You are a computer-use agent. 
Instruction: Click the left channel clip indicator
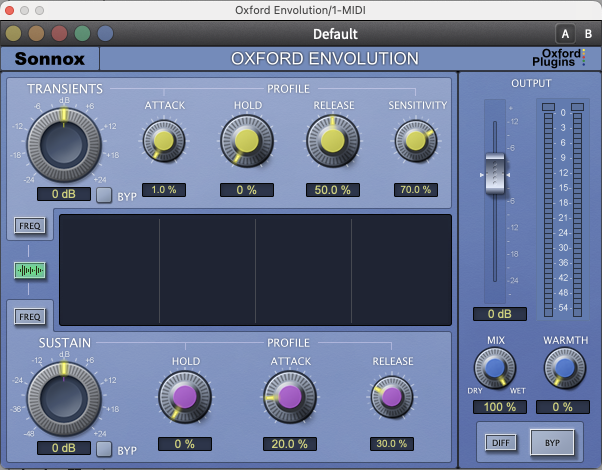pyautogui.click(x=548, y=107)
